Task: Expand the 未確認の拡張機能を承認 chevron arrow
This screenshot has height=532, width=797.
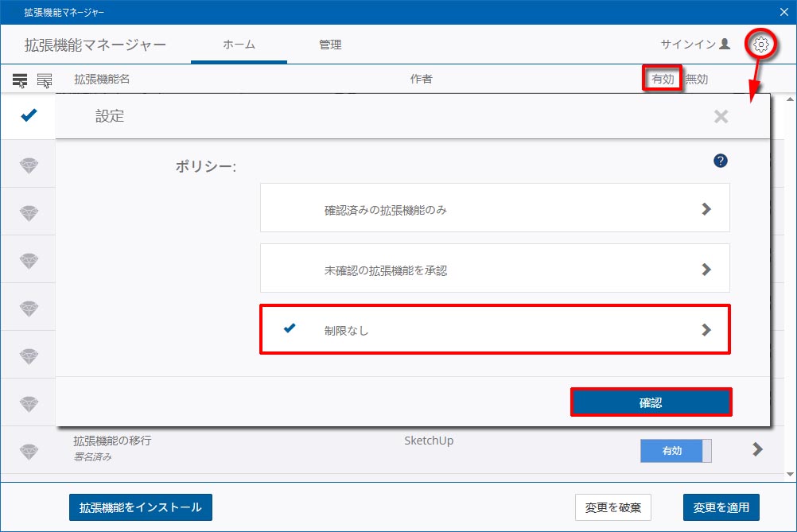Action: pyautogui.click(x=706, y=270)
